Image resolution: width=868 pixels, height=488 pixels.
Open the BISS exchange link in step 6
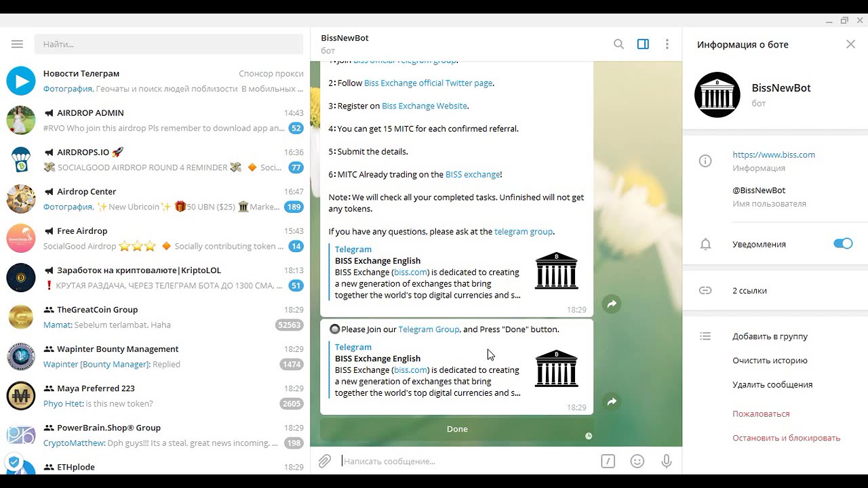click(472, 174)
